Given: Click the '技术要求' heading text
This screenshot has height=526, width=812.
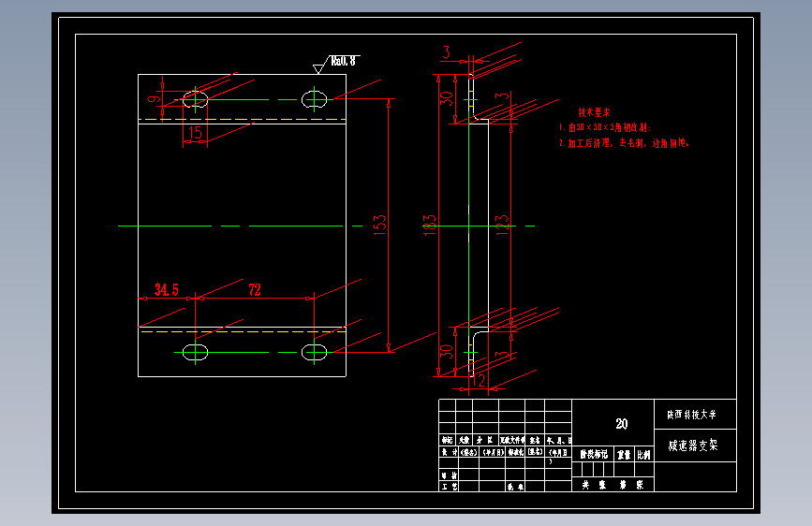Looking at the screenshot, I should pyautogui.click(x=595, y=112).
